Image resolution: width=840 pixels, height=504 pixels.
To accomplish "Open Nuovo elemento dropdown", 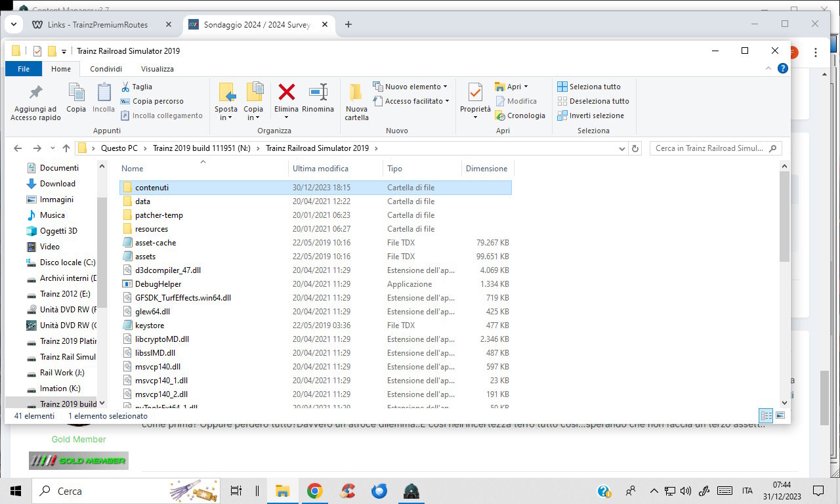I will tap(410, 87).
